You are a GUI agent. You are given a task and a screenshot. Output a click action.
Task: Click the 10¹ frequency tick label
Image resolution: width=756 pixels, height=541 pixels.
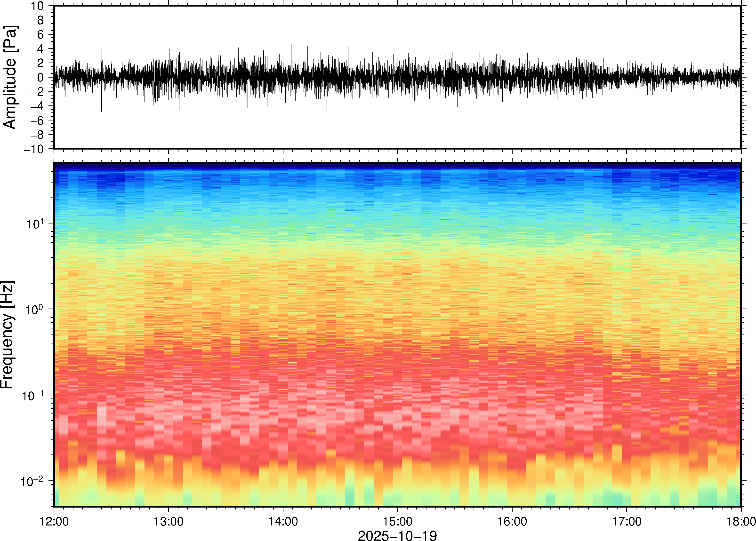35,223
